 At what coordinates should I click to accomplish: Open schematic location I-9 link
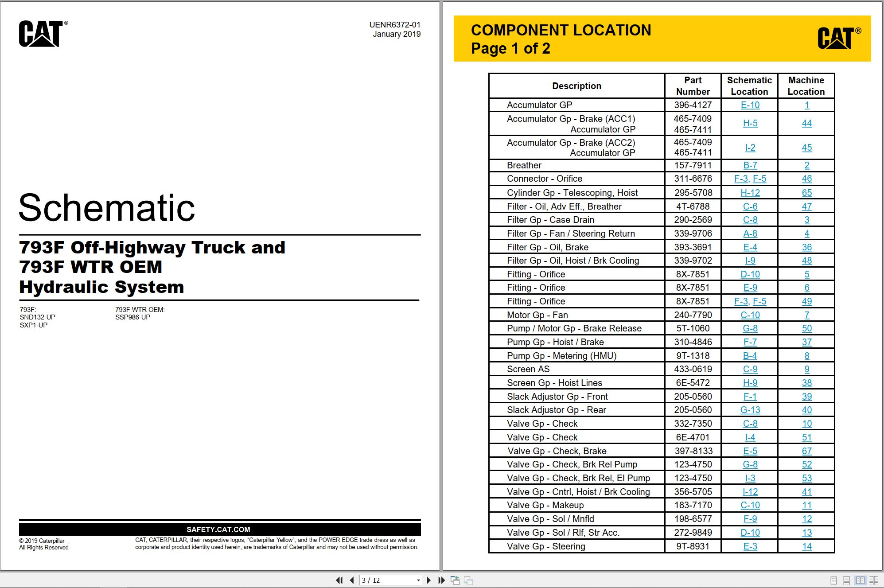click(x=750, y=261)
